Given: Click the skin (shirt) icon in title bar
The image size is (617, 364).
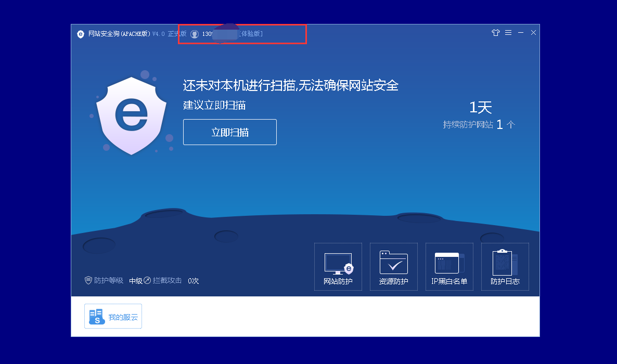Looking at the screenshot, I should coord(495,33).
